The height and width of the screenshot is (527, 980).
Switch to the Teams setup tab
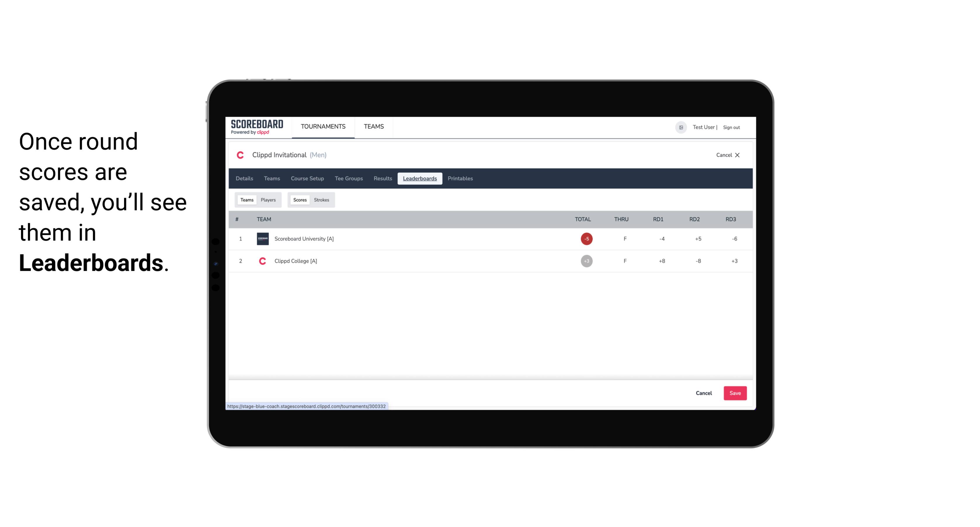point(272,179)
